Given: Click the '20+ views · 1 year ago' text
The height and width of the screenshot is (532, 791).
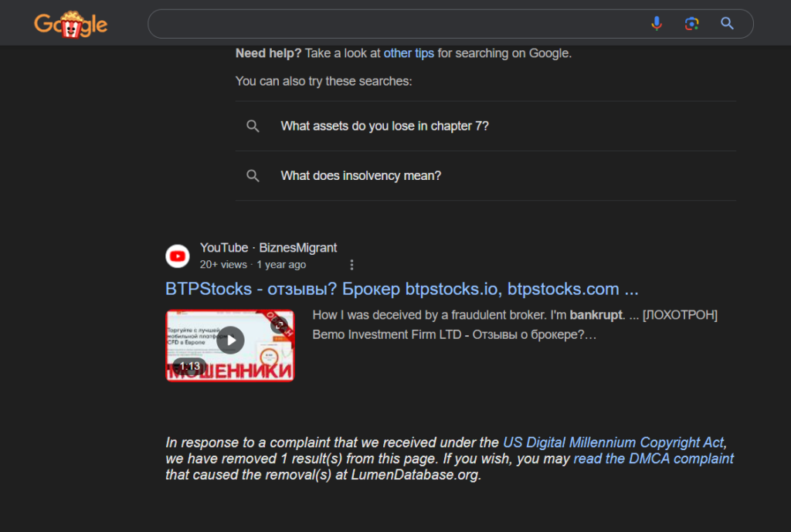Looking at the screenshot, I should click(253, 265).
